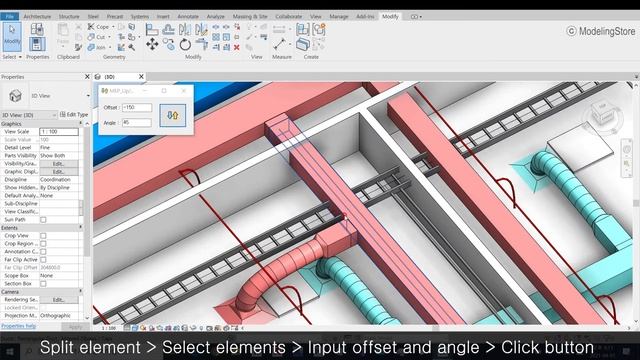Click the Offset input field in MEP dialog
The image size is (640, 360).
tap(137, 107)
